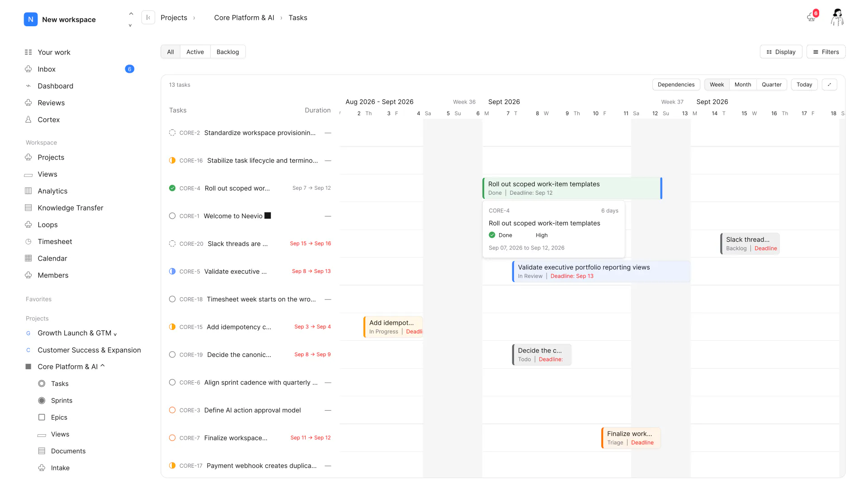Open the Documents icon in the sidebar

click(42, 451)
